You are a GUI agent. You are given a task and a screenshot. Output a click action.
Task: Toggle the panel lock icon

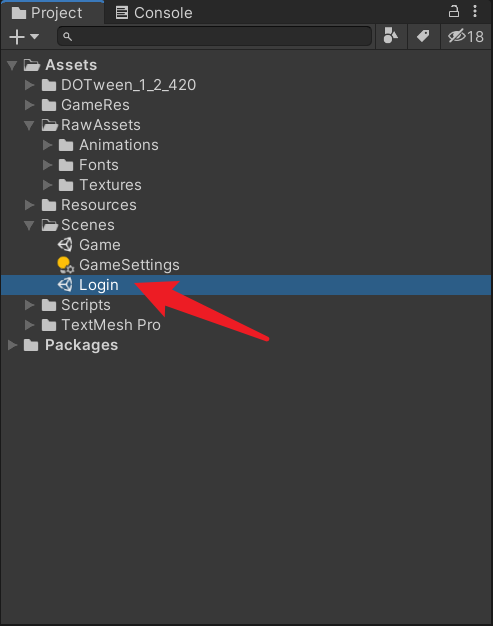point(454,11)
